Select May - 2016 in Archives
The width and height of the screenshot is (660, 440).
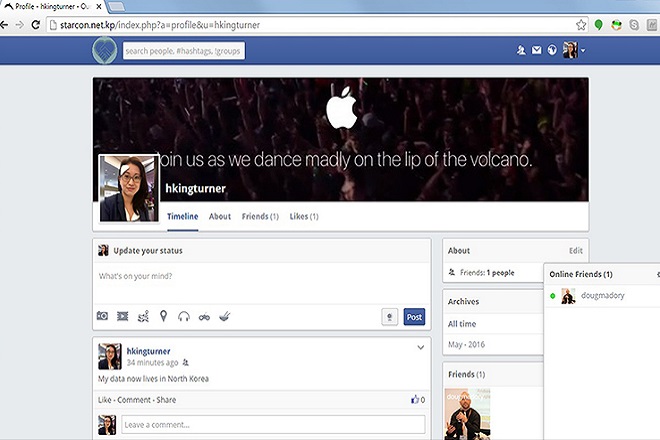[466, 344]
